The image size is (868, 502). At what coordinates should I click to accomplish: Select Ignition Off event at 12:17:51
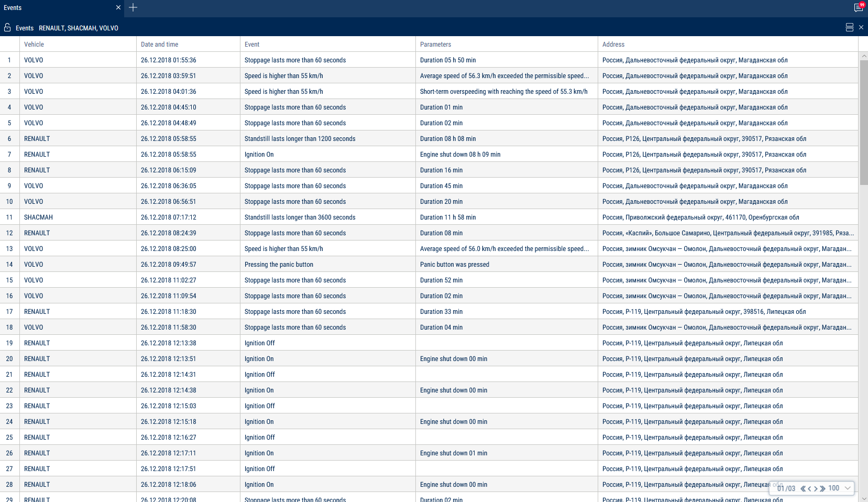[327, 468]
